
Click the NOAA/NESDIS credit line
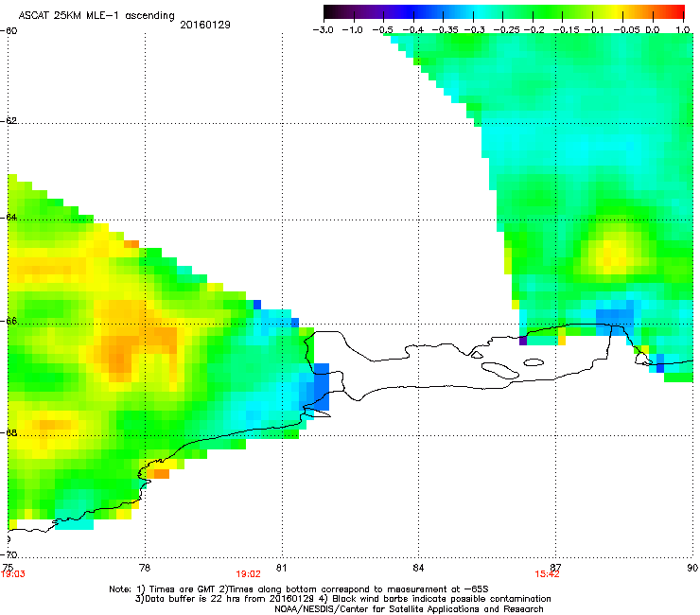(409, 609)
